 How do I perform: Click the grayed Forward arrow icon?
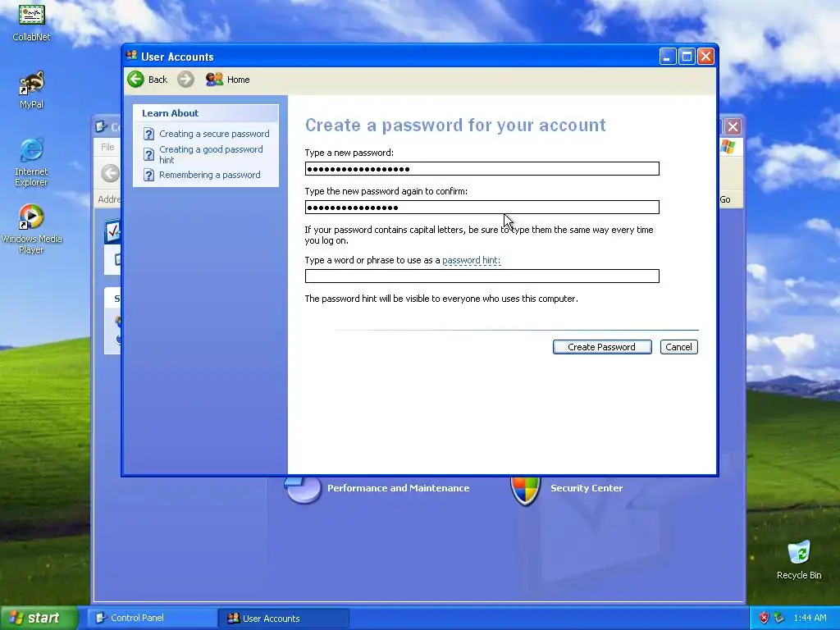185,80
